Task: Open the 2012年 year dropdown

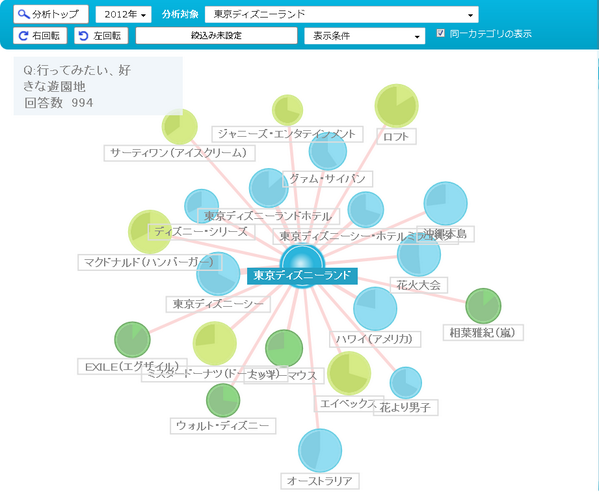Action: 123,15
